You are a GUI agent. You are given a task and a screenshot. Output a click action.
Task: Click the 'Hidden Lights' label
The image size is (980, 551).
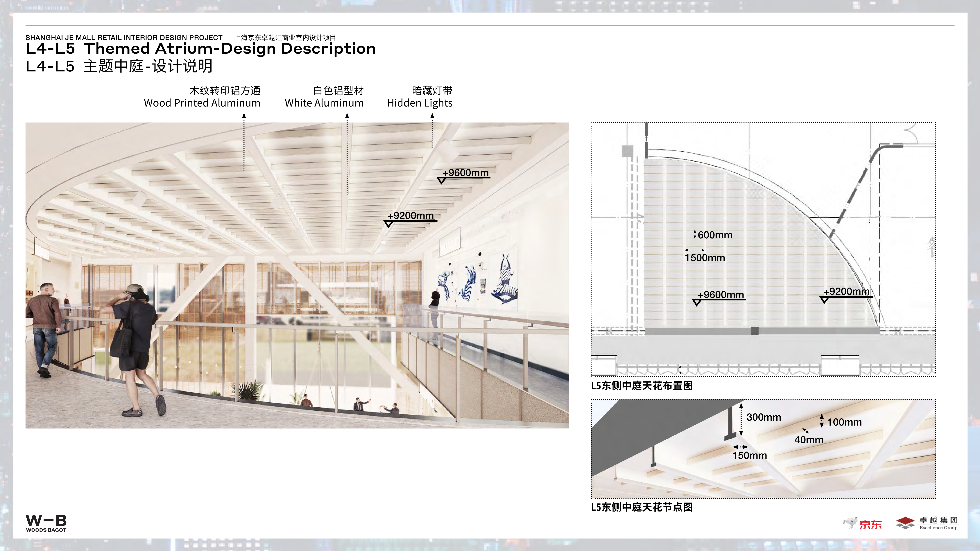[420, 103]
